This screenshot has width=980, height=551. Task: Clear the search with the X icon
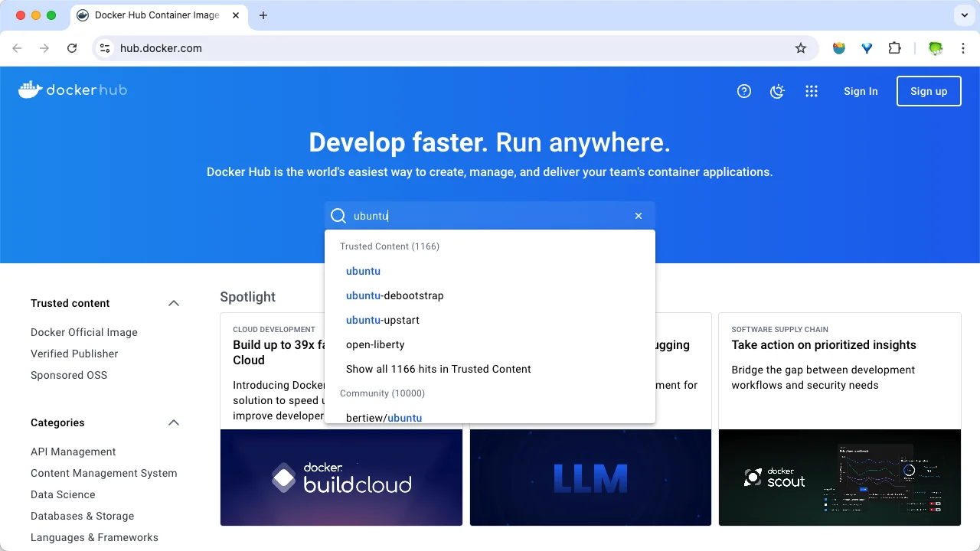638,216
